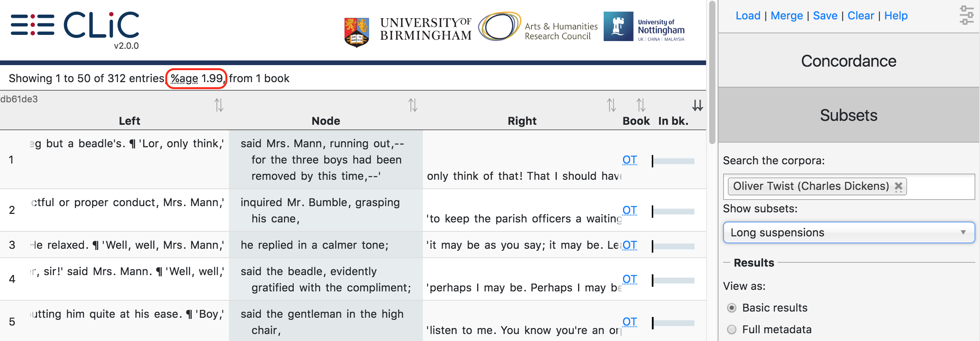Image resolution: width=980 pixels, height=341 pixels.
Task: Click the Clear link
Action: (861, 15)
